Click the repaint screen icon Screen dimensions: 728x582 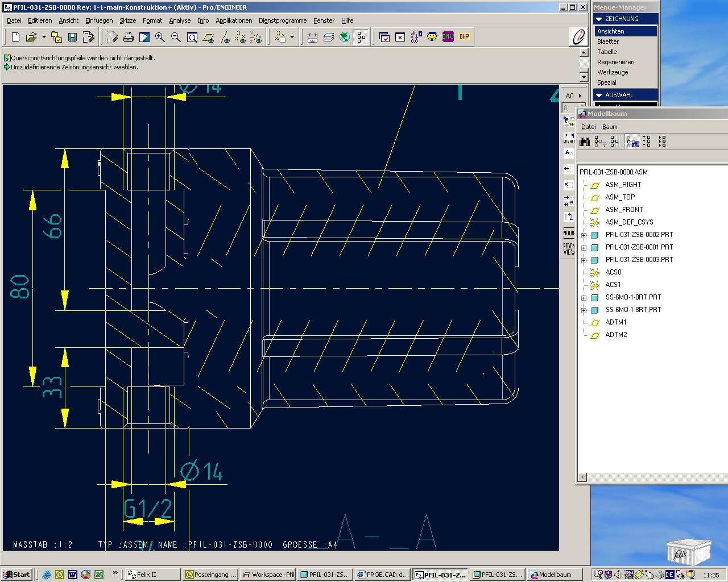point(144,37)
